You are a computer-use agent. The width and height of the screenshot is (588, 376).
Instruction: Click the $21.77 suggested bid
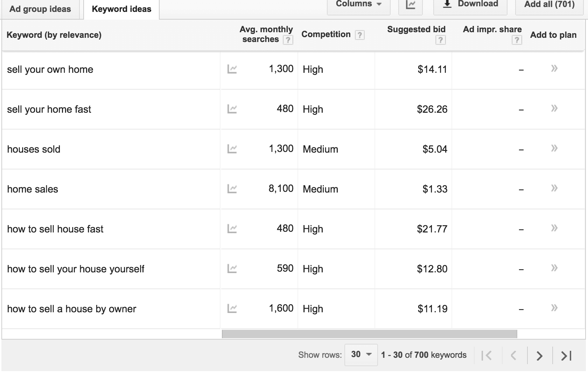432,229
